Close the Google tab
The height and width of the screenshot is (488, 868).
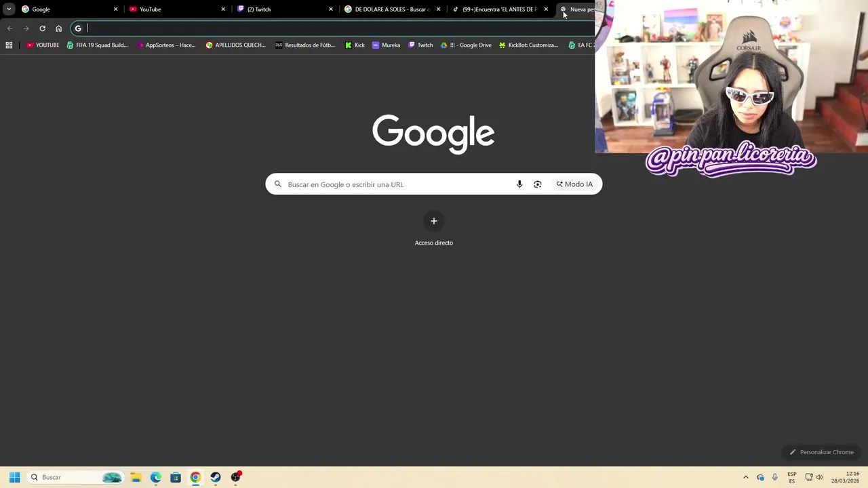click(115, 9)
